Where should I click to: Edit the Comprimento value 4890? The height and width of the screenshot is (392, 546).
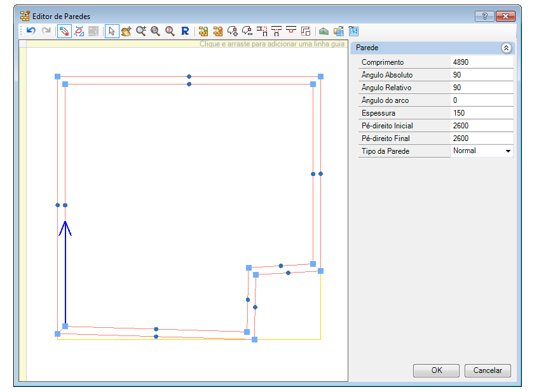point(482,62)
